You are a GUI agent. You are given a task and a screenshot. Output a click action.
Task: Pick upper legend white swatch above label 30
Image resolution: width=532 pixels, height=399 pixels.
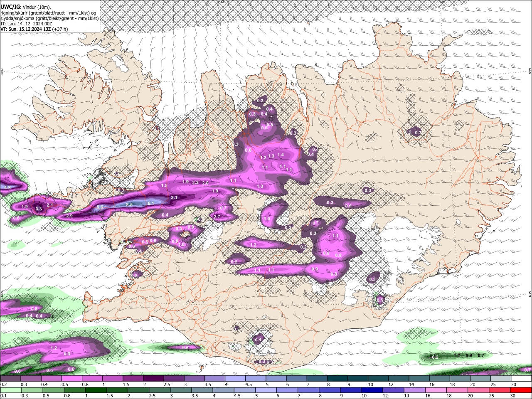521,379
